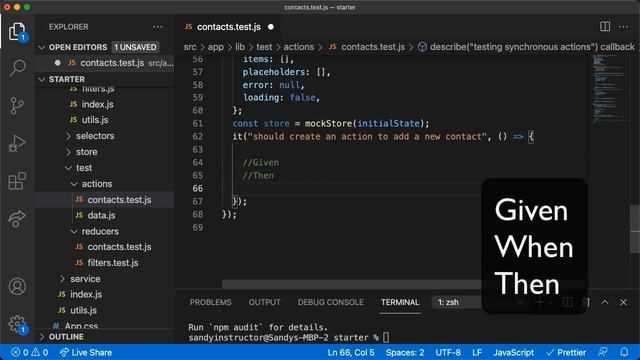The height and width of the screenshot is (360, 640).
Task: Click Prettier status bar item
Action: (x=566, y=352)
